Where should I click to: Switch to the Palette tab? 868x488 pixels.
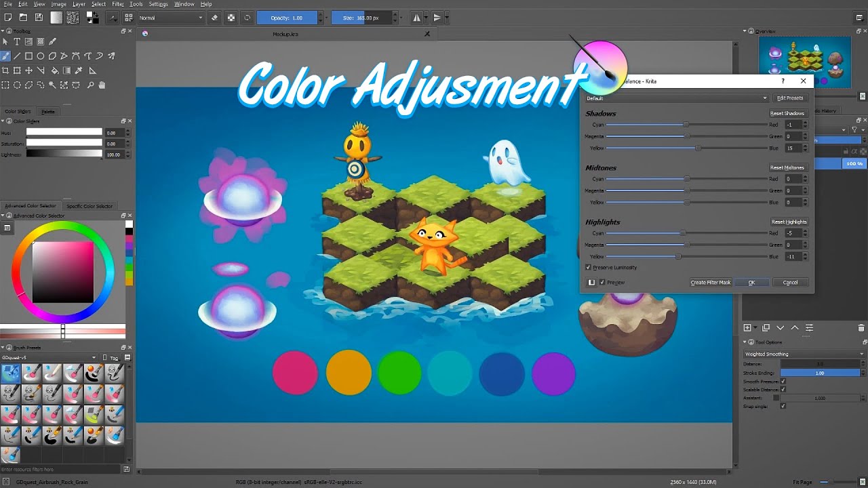tap(48, 111)
